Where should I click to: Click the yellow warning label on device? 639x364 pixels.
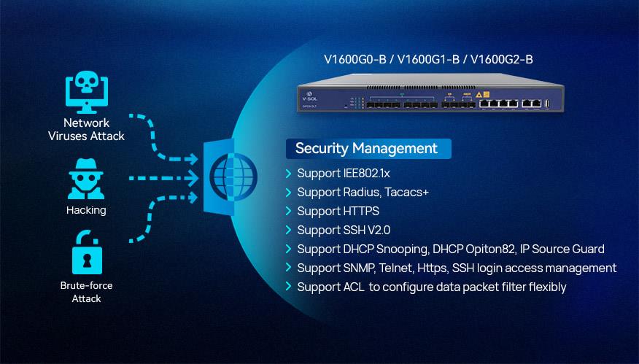(x=482, y=95)
